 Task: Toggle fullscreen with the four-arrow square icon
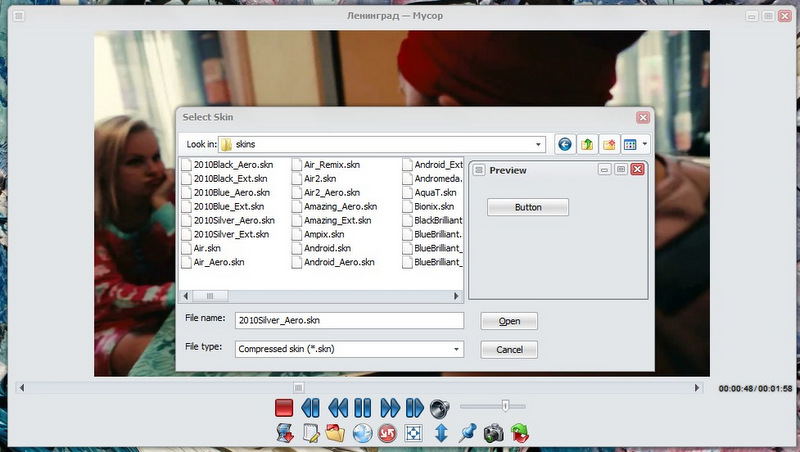pos(413,433)
